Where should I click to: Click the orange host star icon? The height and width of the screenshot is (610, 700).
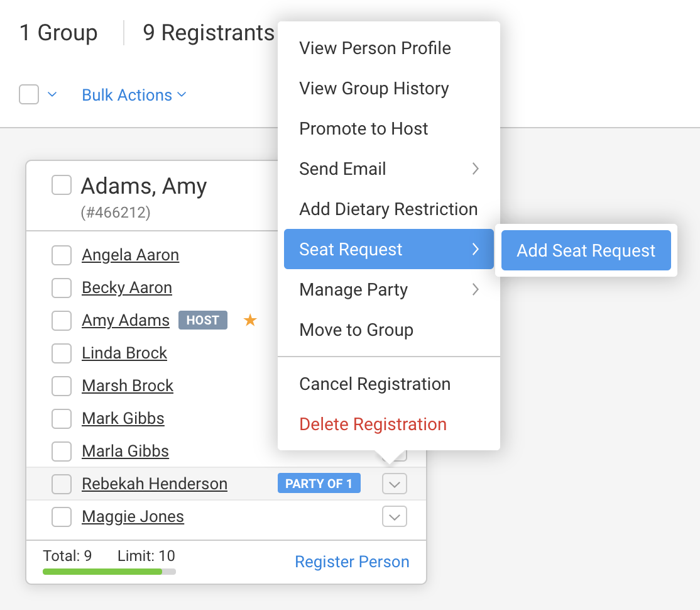(x=250, y=321)
